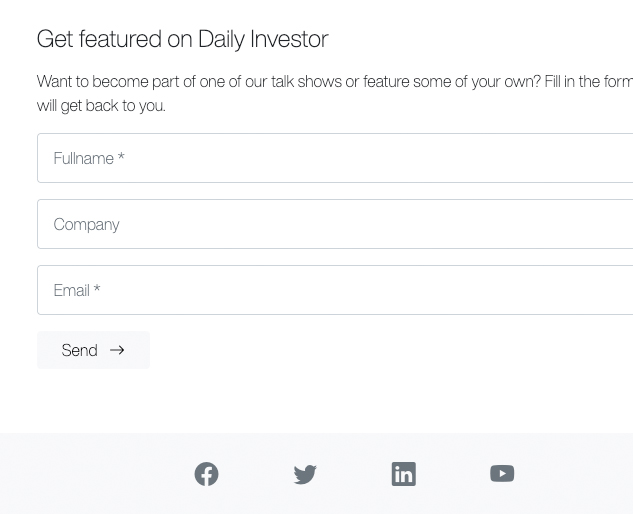Image resolution: width=633 pixels, height=514 pixels.
Task: Open the Facebook social link icon
Action: [x=206, y=474]
